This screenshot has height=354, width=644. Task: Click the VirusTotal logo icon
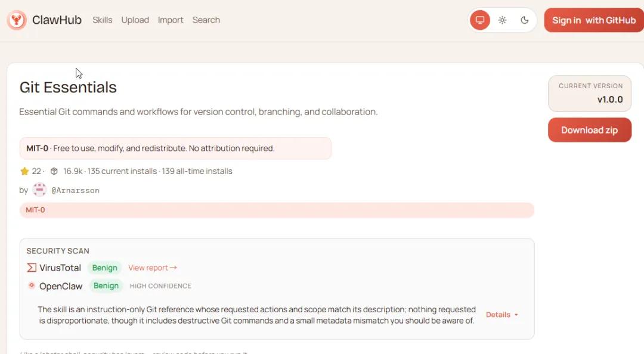32,268
